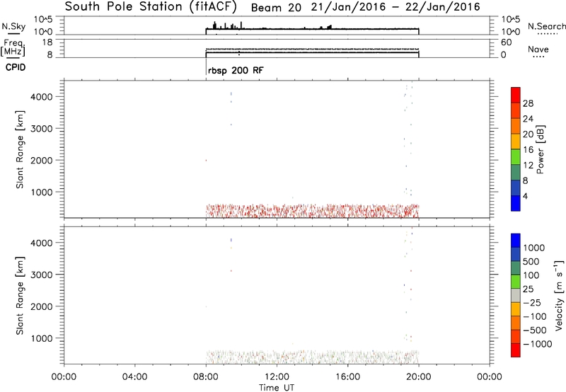Click the '−1000' label on the Velocity scale

(538, 344)
